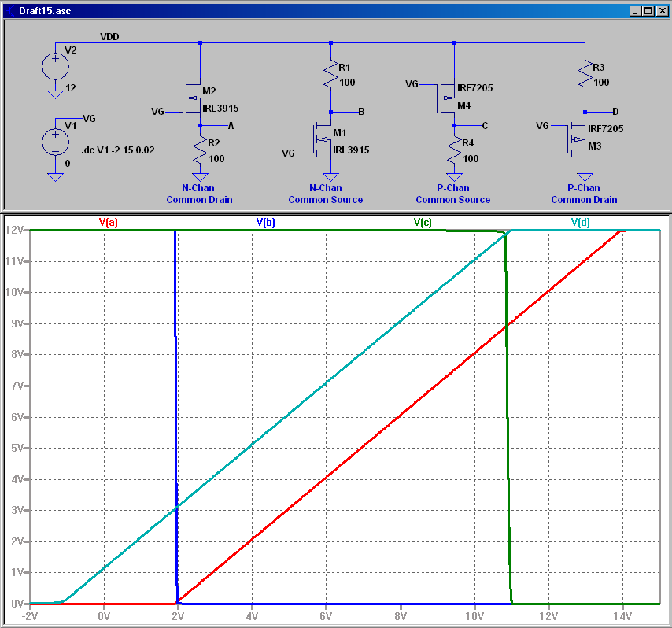The height and width of the screenshot is (628, 672).
Task: Click the VG gate label at M4
Action: (x=412, y=84)
